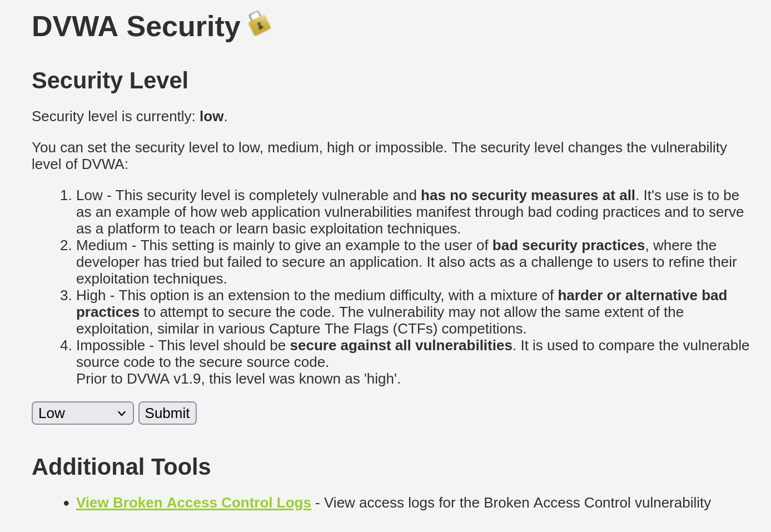Screen dimensions: 771x532
Task: Click the bold current level value "low"
Action: point(211,116)
